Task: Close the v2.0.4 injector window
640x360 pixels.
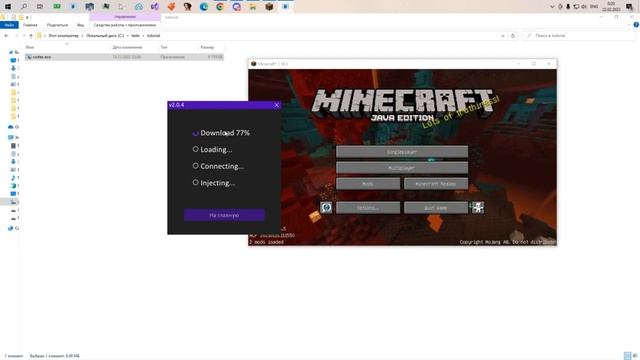Action: pos(276,105)
